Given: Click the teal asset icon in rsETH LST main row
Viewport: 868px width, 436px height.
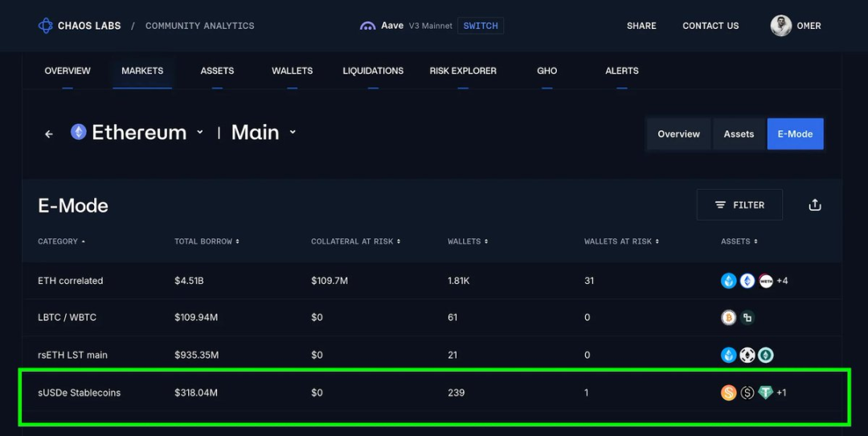Looking at the screenshot, I should [766, 355].
